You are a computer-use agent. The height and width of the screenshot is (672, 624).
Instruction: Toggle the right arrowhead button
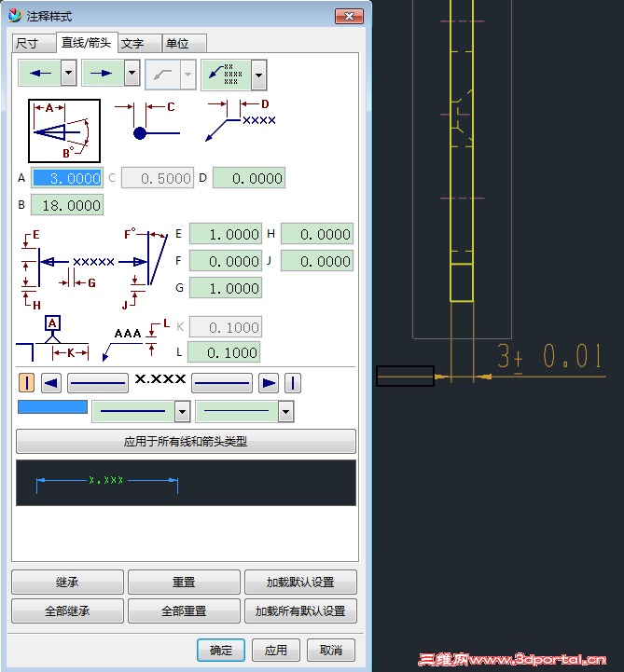point(269,383)
